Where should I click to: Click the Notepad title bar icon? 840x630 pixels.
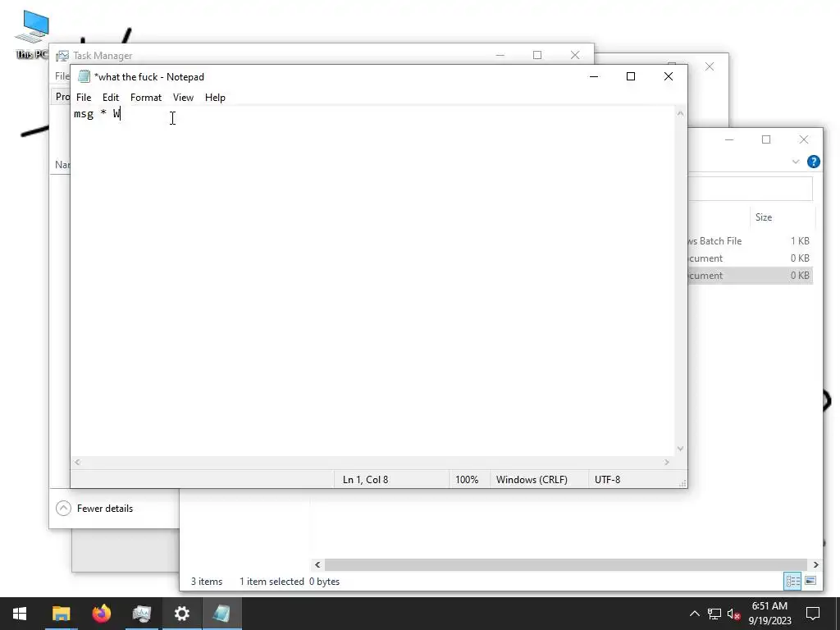(x=84, y=76)
